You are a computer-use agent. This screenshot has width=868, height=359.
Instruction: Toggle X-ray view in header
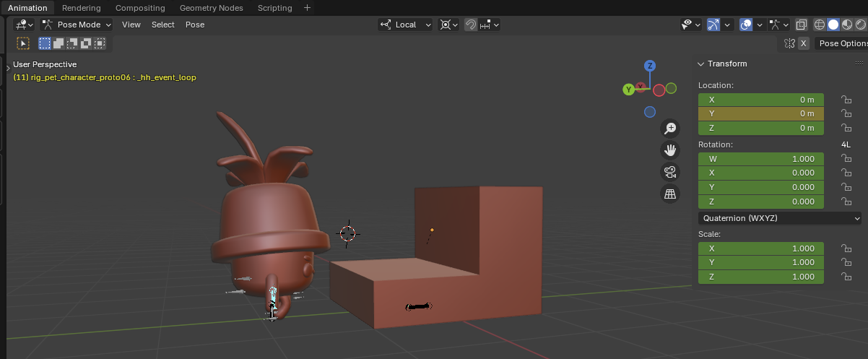click(x=802, y=25)
